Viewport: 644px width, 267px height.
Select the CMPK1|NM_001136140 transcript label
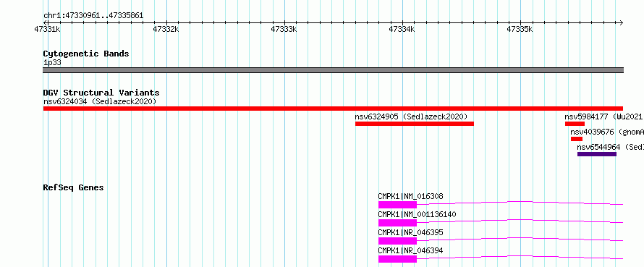[x=417, y=214]
